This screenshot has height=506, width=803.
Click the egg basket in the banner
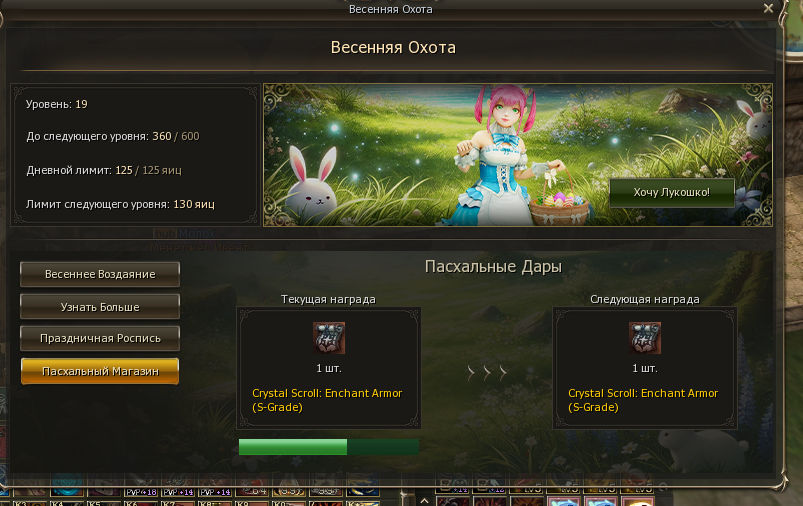tap(559, 202)
